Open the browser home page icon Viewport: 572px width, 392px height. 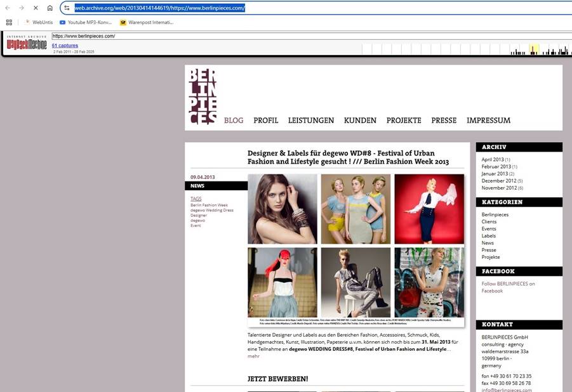[50, 8]
